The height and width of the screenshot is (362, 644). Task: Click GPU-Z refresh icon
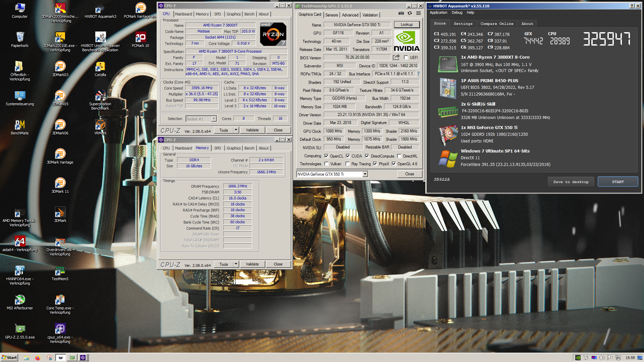point(410,13)
